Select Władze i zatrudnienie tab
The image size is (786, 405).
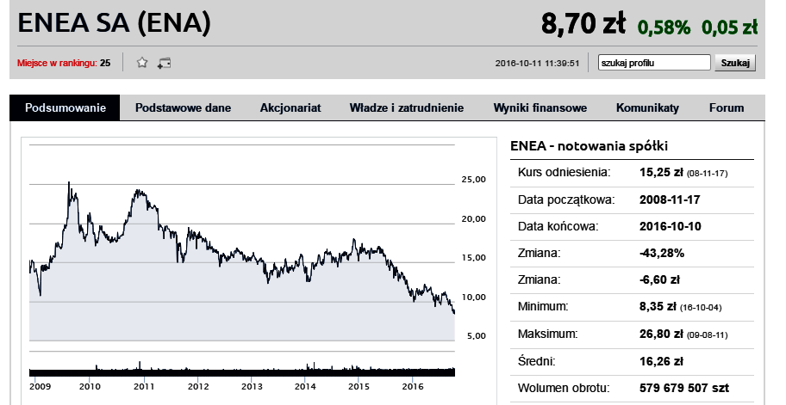point(407,108)
